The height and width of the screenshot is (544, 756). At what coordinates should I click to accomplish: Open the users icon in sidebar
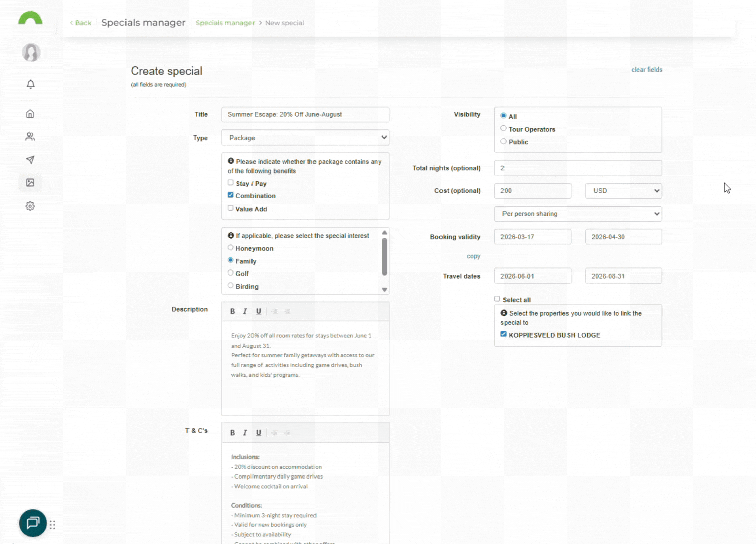pyautogui.click(x=30, y=137)
